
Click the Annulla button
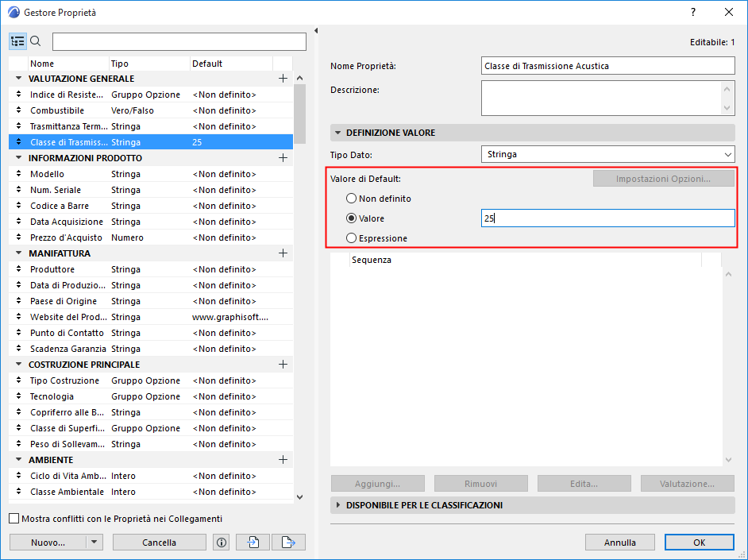619,543
